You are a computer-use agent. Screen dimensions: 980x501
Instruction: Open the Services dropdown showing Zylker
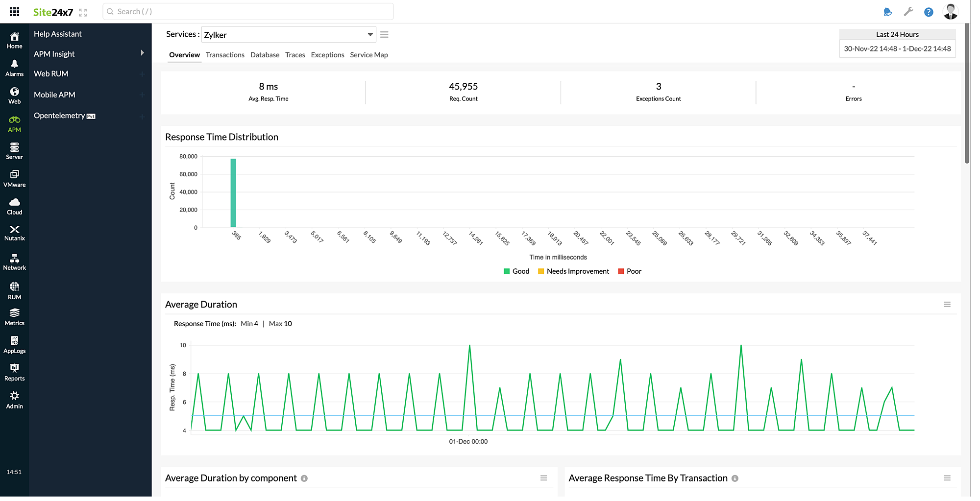(288, 35)
